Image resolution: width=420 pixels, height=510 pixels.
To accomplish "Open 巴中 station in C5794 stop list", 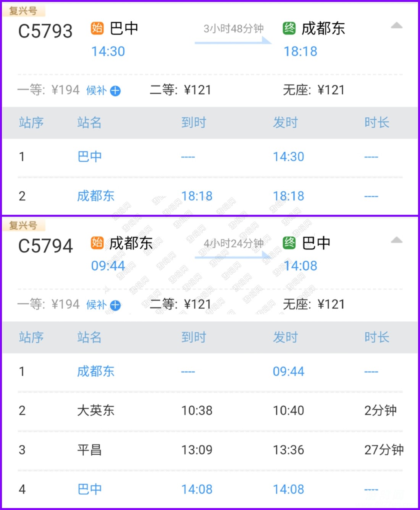I will (89, 489).
